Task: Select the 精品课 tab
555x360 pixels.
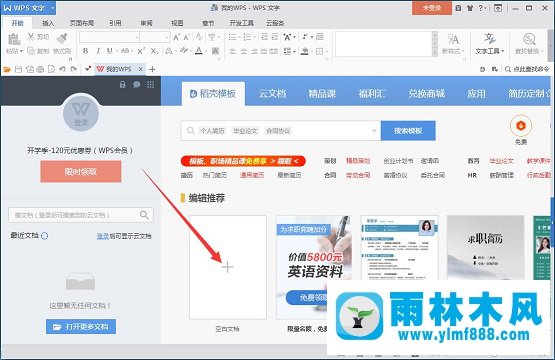Action: 322,94
